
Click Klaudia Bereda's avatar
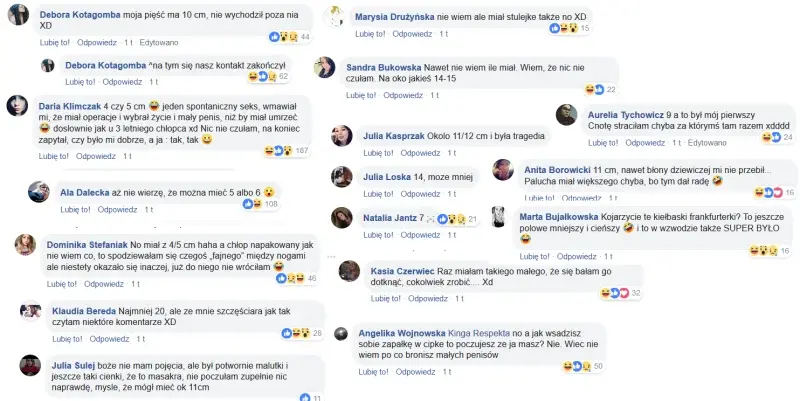click(29, 310)
